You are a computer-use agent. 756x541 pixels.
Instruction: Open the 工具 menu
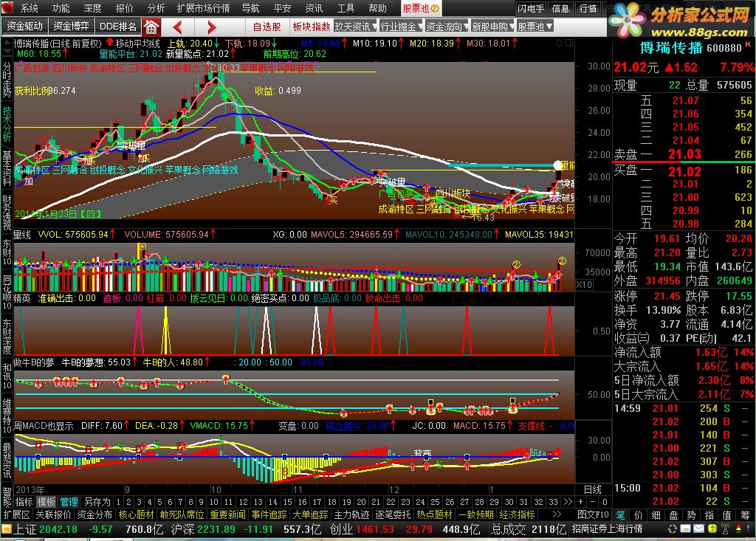point(346,8)
